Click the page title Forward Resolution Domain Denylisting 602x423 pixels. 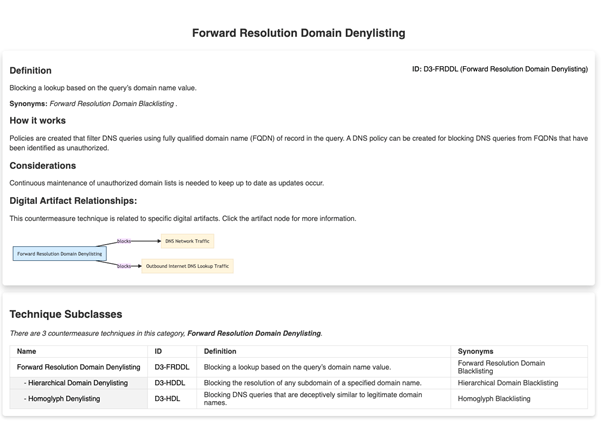coord(299,33)
